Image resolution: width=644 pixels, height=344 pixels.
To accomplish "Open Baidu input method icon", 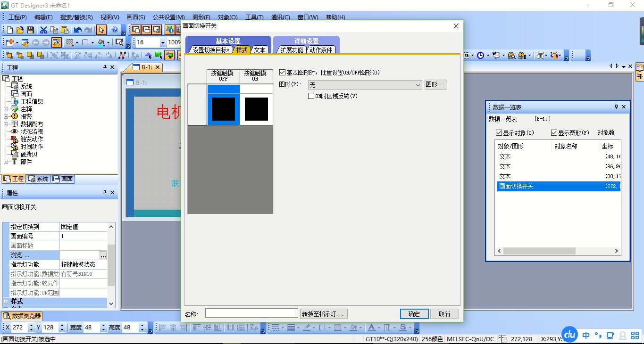I will 570,335.
